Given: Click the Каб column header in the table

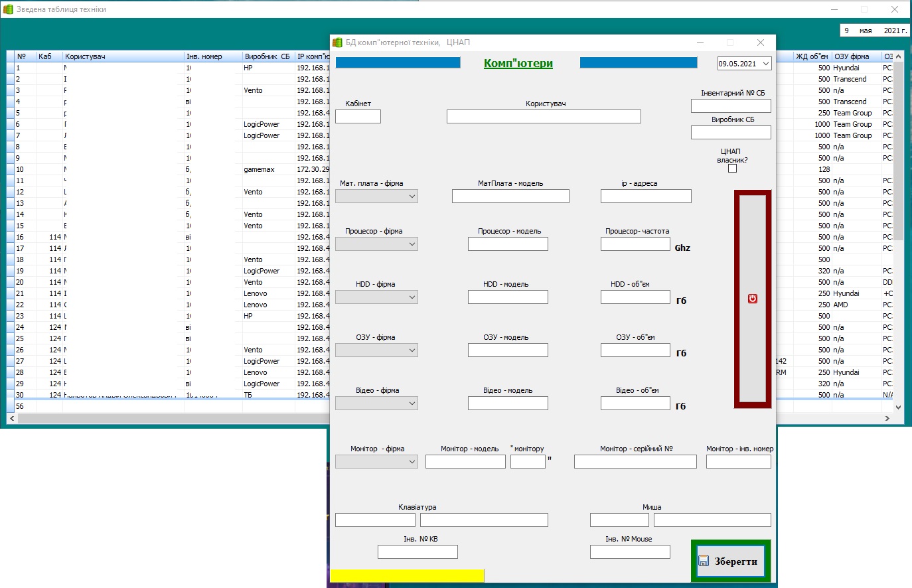Looking at the screenshot, I should 49,56.
